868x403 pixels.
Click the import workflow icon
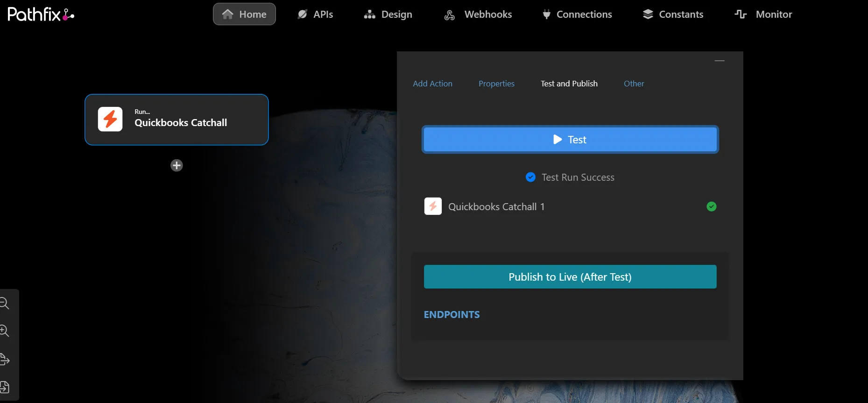5,387
